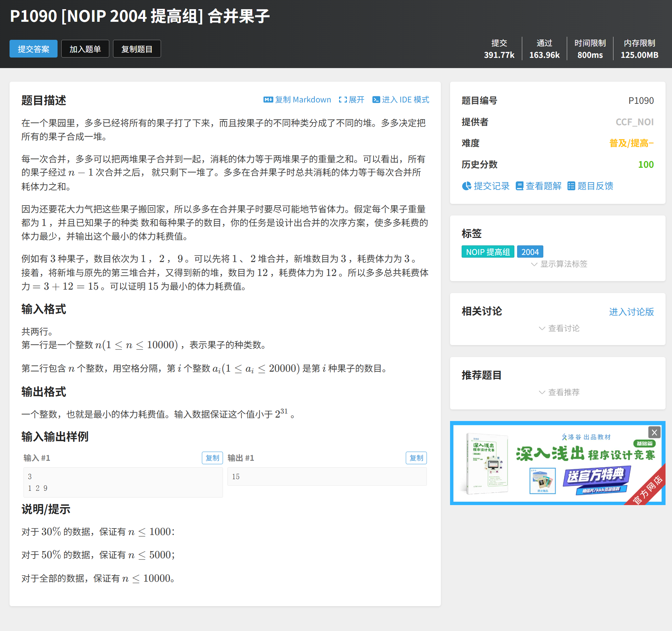Expand 显示算法标签 chevron

coord(534,264)
